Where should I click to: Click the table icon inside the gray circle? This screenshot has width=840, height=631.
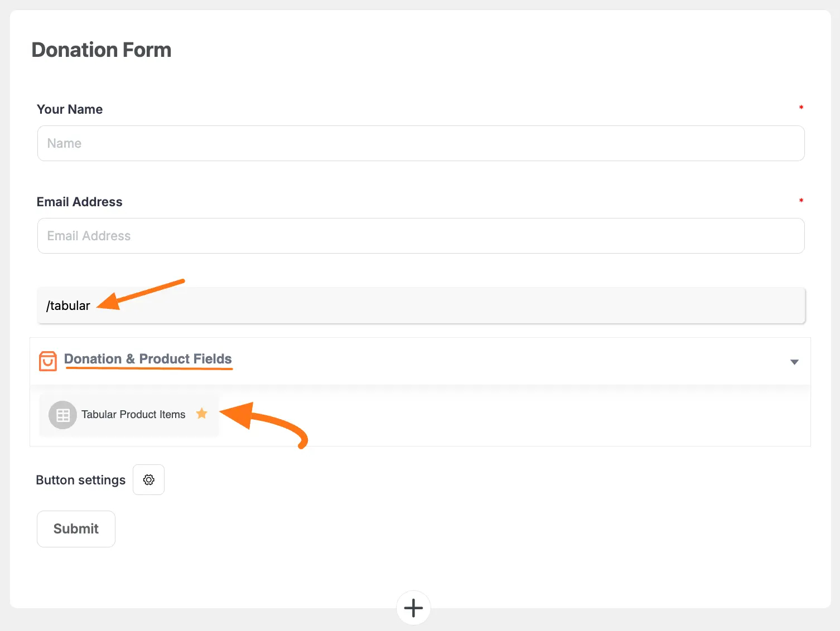62,415
